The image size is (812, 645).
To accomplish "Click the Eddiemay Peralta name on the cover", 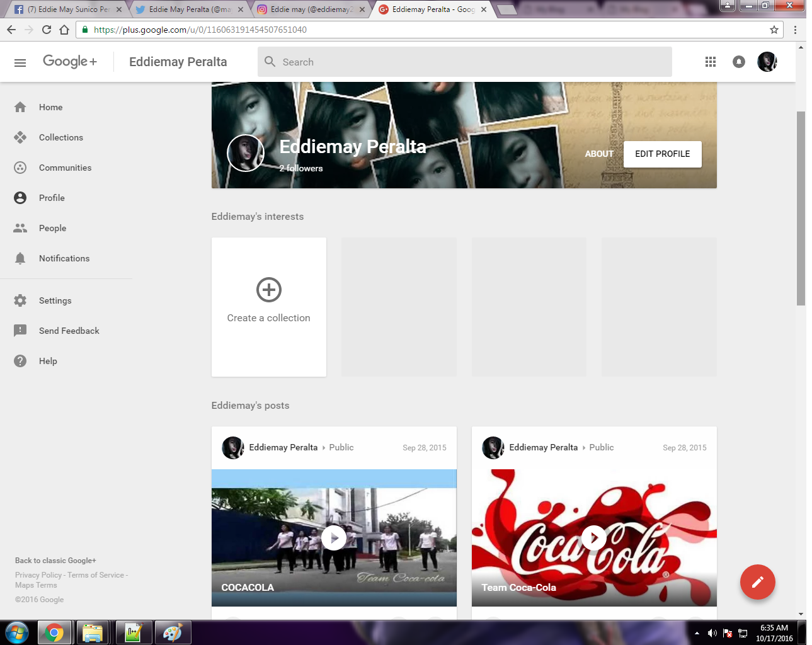I will tap(353, 147).
